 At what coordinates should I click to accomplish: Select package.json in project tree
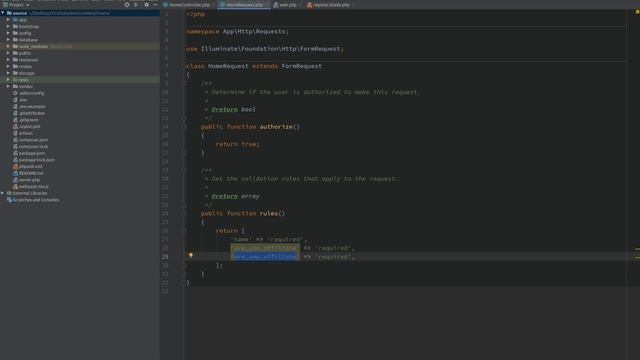[x=29, y=153]
